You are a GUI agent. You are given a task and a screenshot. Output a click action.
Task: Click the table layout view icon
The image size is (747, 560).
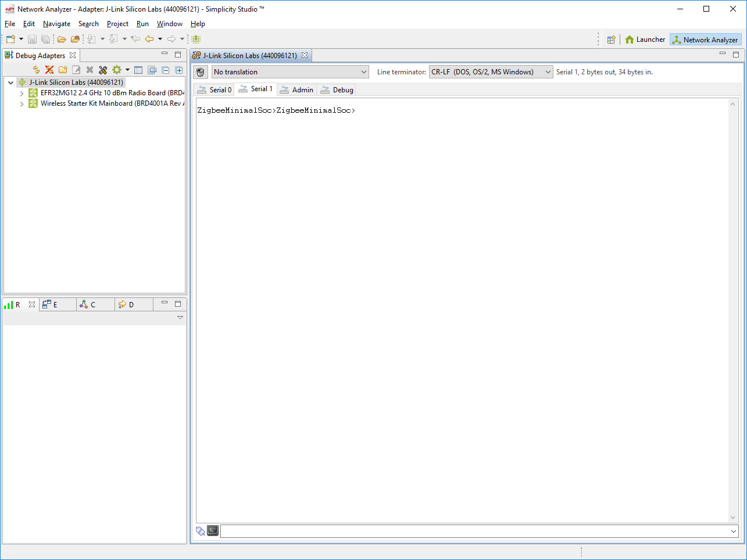pos(138,70)
